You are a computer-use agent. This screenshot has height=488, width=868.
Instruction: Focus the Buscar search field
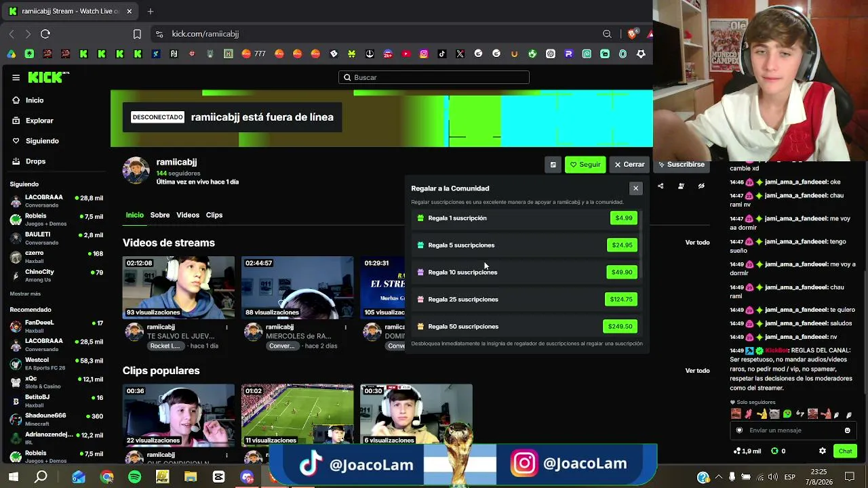(434, 77)
